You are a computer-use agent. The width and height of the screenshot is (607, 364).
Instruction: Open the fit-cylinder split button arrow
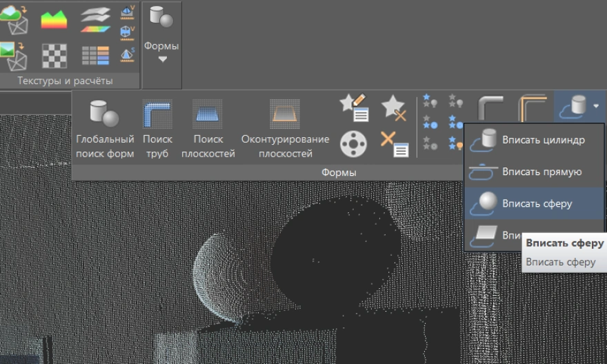(x=596, y=107)
